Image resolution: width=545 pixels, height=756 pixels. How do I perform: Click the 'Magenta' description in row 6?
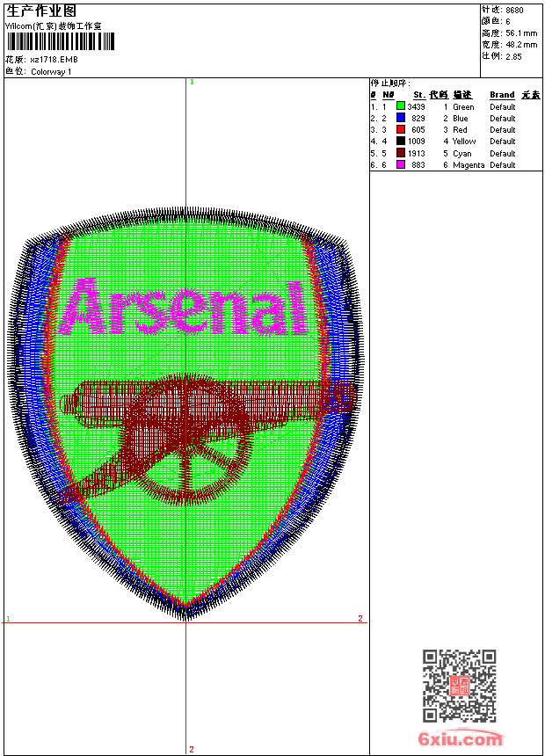[x=469, y=165]
